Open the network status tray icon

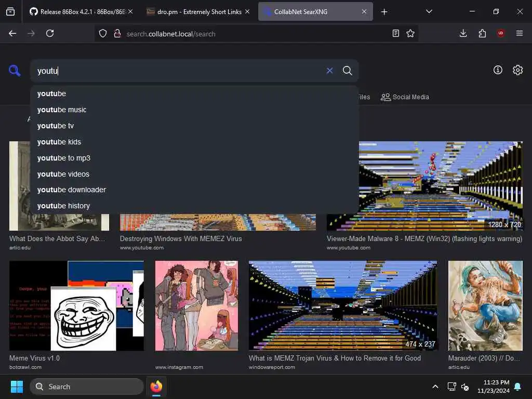(451, 387)
